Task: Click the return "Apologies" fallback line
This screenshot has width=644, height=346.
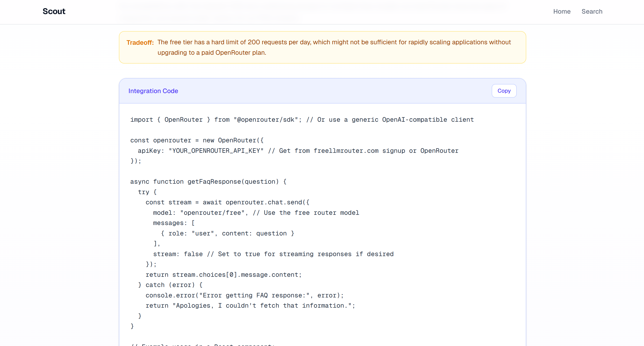Action: (250, 306)
